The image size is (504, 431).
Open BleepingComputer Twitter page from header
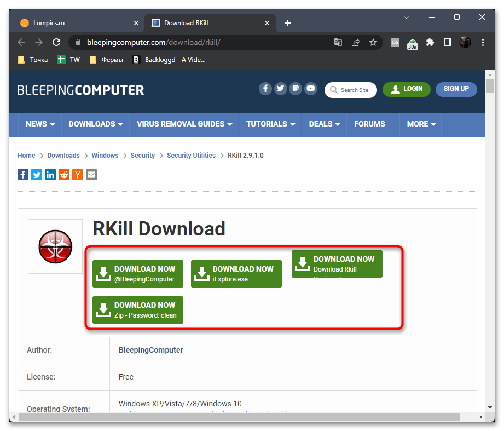280,89
